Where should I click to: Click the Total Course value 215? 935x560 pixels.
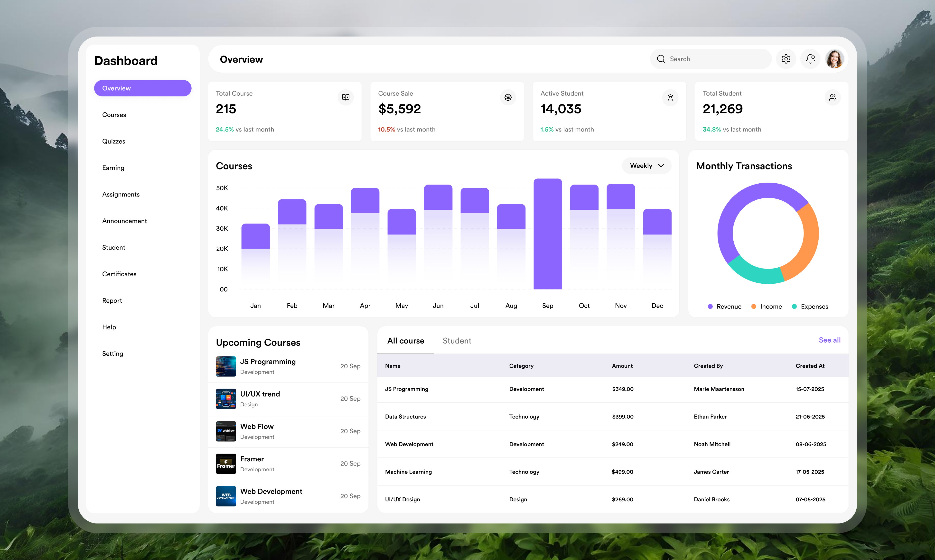[x=226, y=109]
